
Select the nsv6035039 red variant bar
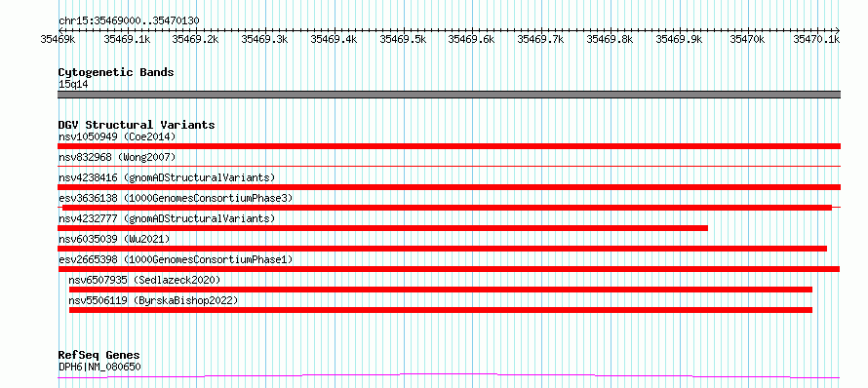443,249
